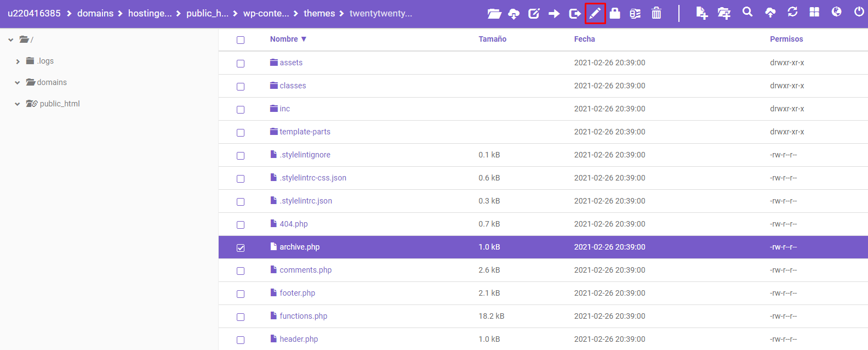The image size is (868, 350).
Task: Sort the list by Nombre column
Action: pos(288,39)
